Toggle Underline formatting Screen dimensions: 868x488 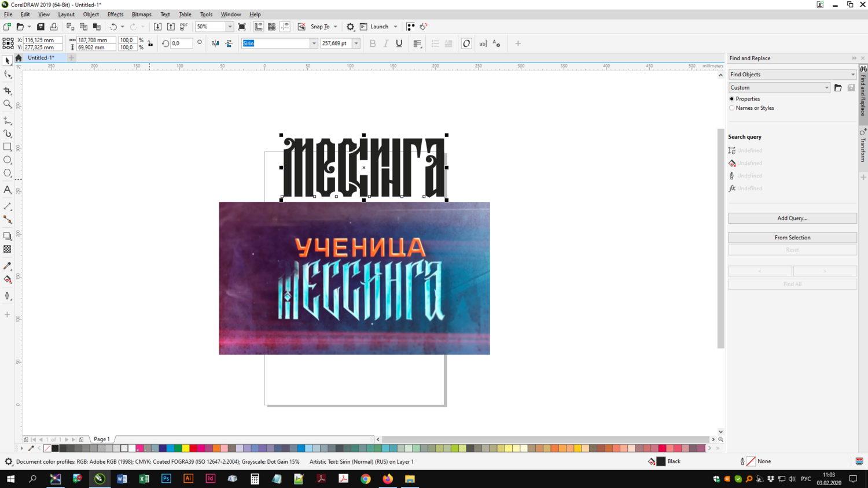(x=399, y=43)
